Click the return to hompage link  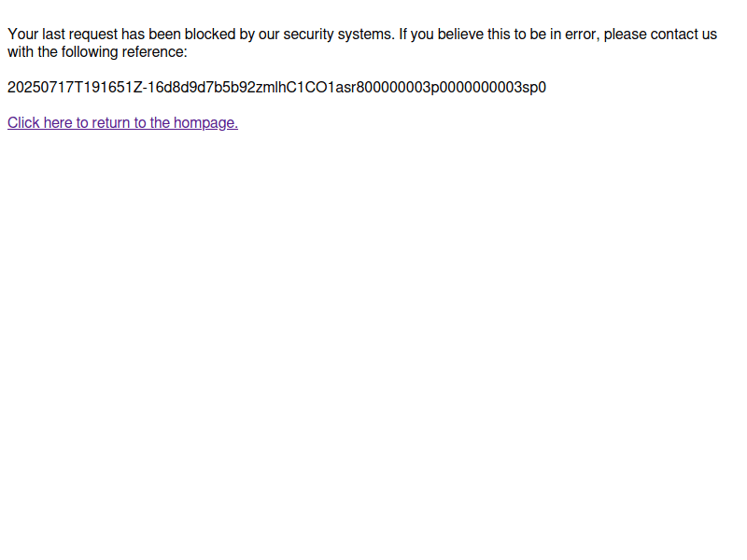click(x=122, y=122)
